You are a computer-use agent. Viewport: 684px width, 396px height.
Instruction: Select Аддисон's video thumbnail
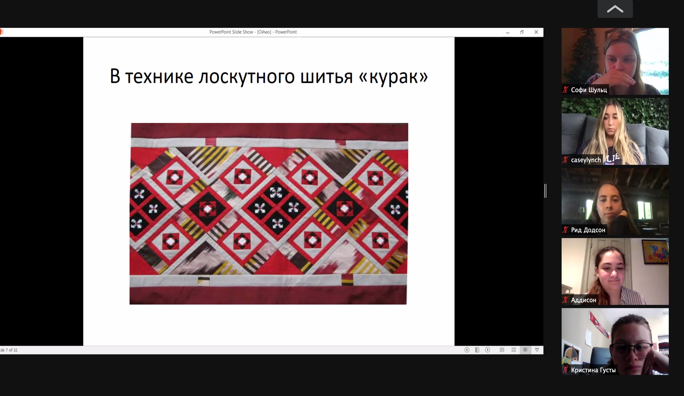point(615,271)
